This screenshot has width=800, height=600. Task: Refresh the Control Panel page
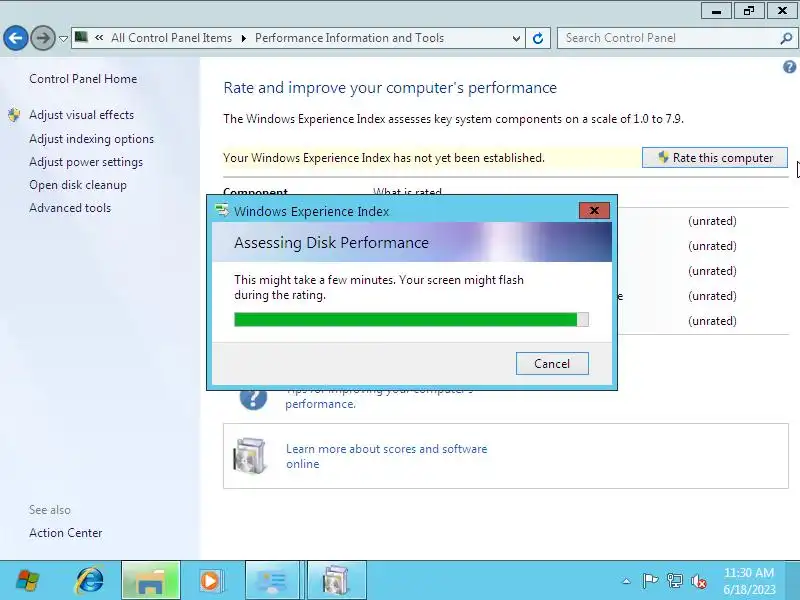538,38
